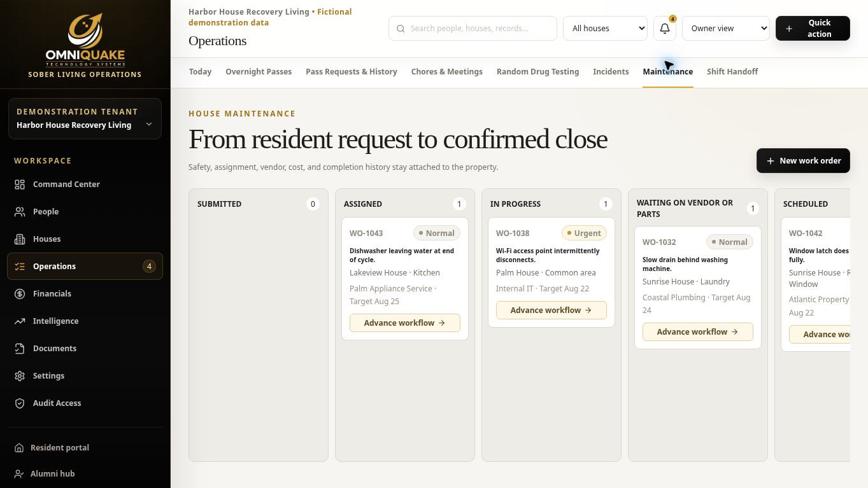Open the Incidents tab

611,72
